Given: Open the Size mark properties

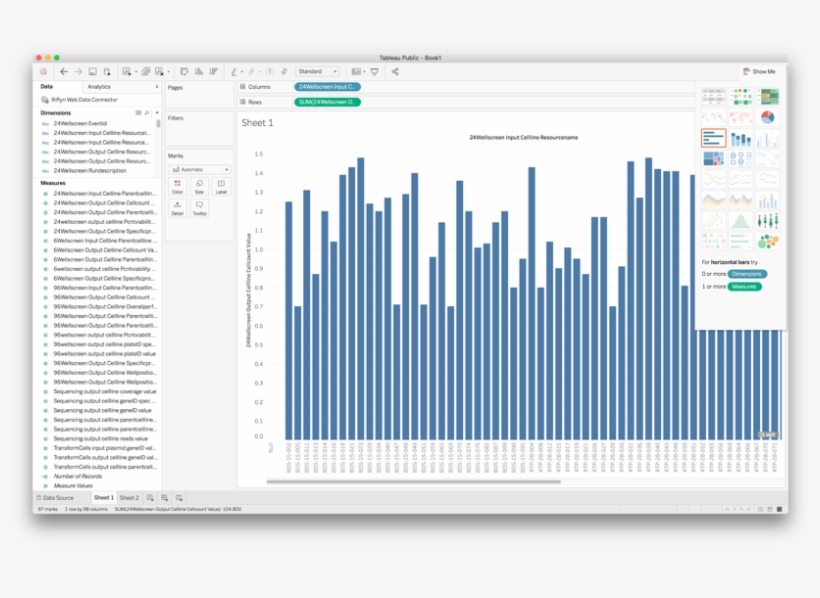Looking at the screenshot, I should [199, 187].
